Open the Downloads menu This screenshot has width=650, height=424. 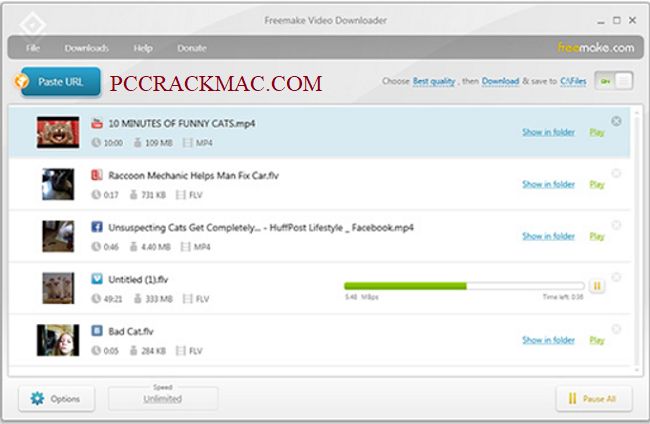pos(86,48)
